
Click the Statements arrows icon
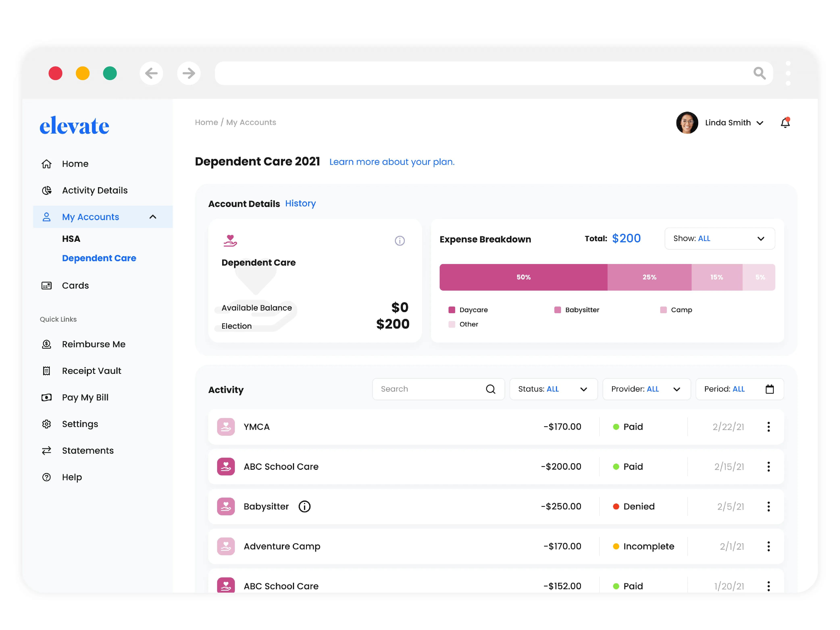(46, 450)
